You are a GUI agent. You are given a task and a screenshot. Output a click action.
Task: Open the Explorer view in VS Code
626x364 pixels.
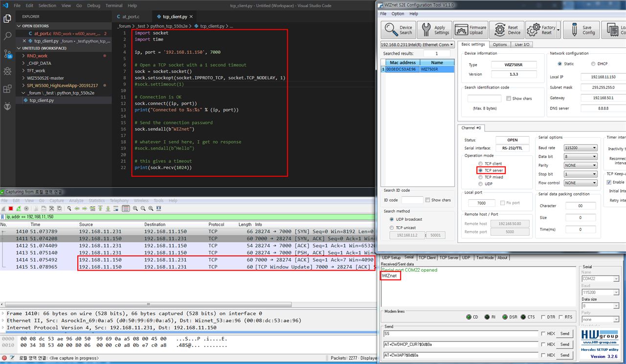(7, 19)
